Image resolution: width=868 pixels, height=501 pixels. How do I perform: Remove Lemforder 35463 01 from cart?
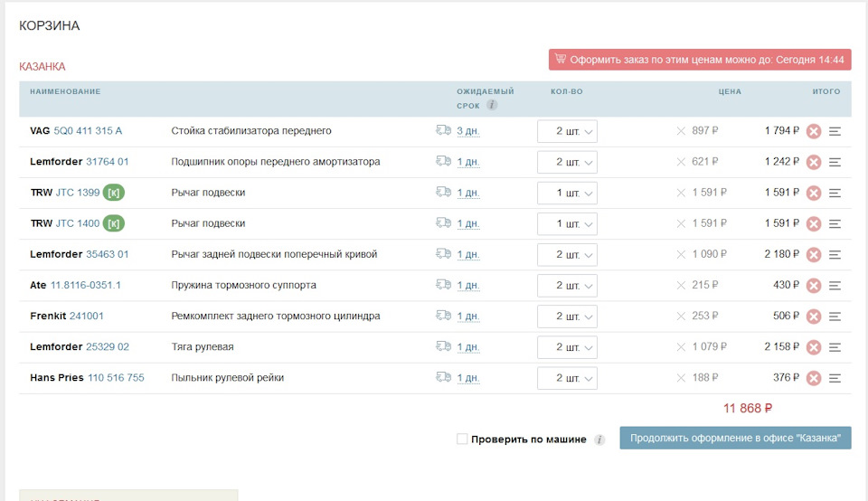click(813, 255)
